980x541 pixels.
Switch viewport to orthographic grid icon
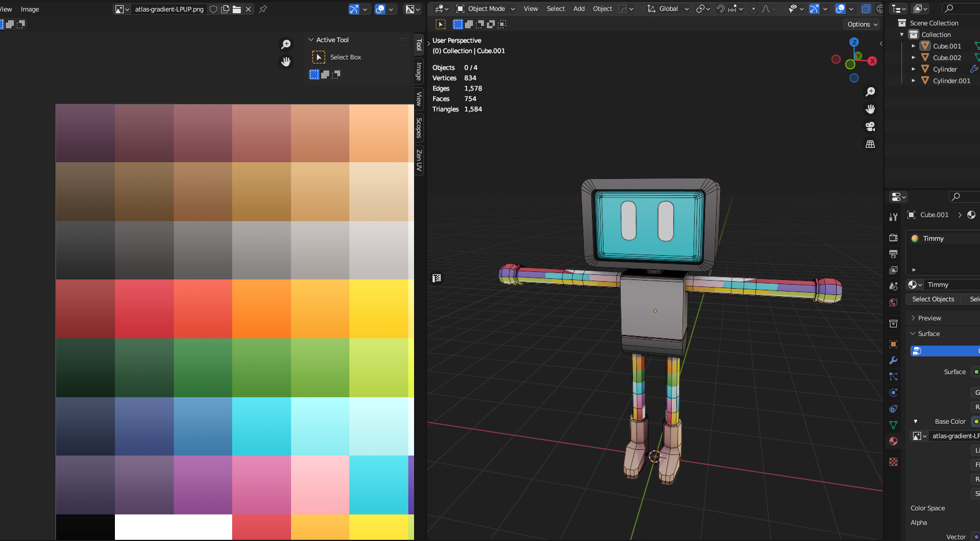tap(870, 144)
